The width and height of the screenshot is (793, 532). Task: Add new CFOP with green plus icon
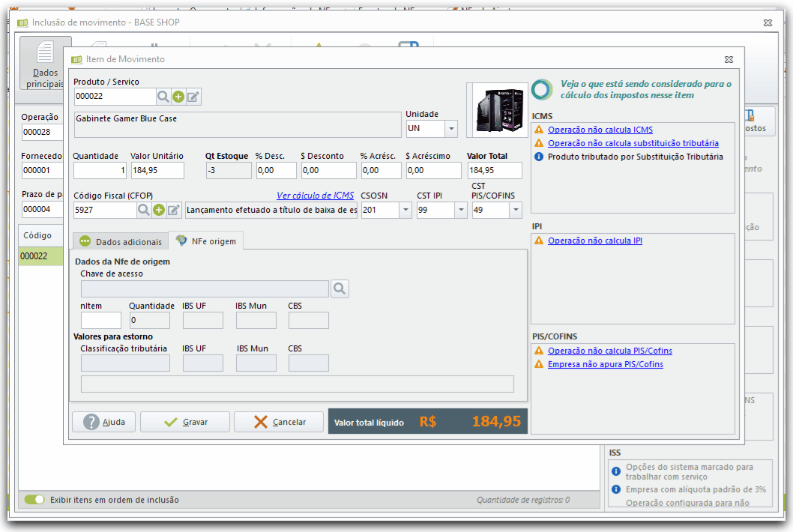pos(159,210)
